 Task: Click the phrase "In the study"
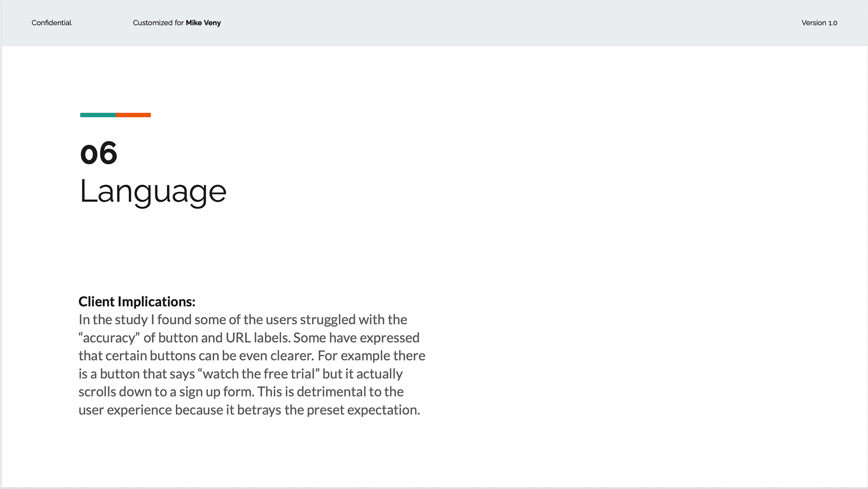pyautogui.click(x=113, y=320)
